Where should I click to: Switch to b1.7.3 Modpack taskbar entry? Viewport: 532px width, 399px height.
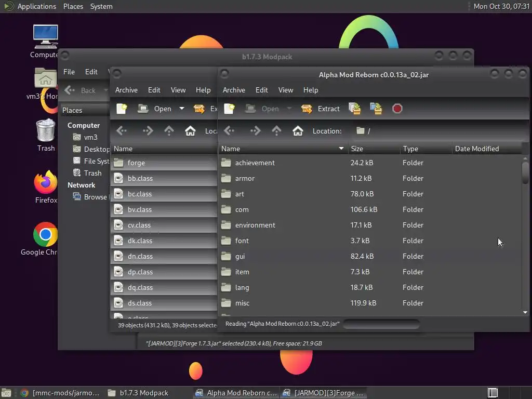pos(138,393)
